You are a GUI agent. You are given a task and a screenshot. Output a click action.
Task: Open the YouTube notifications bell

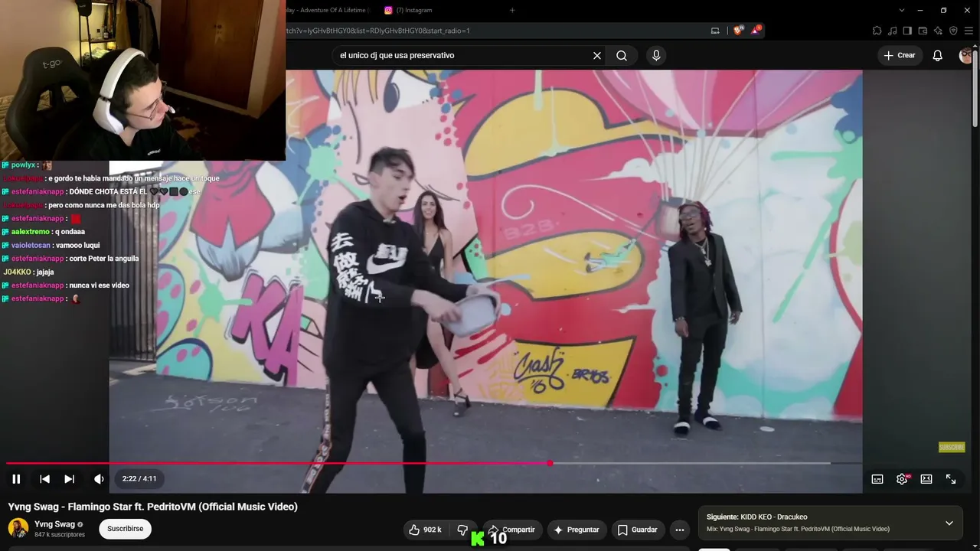coord(937,55)
